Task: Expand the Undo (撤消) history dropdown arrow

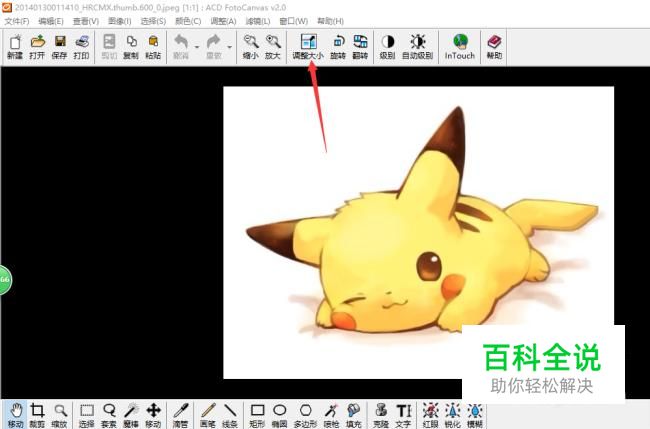Action: (x=196, y=46)
